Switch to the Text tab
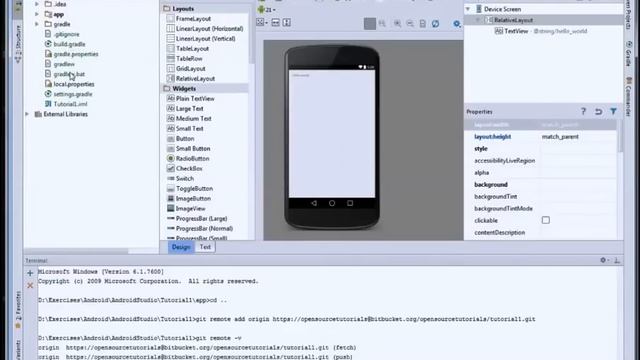This screenshot has width=640, height=360. [205, 247]
